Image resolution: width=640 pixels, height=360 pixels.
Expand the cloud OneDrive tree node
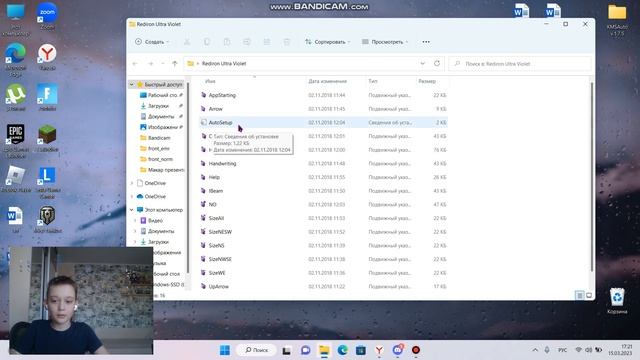(x=132, y=196)
